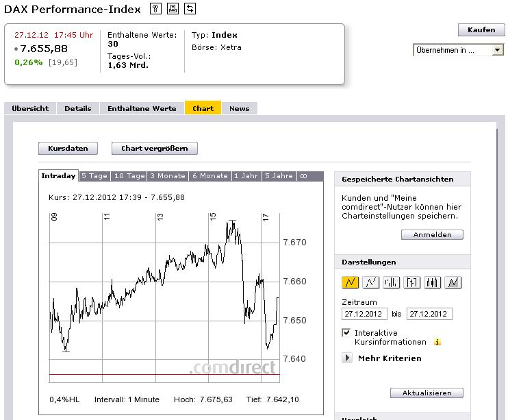Switch chart to 10 Tage
The image size is (508, 420).
(x=129, y=176)
